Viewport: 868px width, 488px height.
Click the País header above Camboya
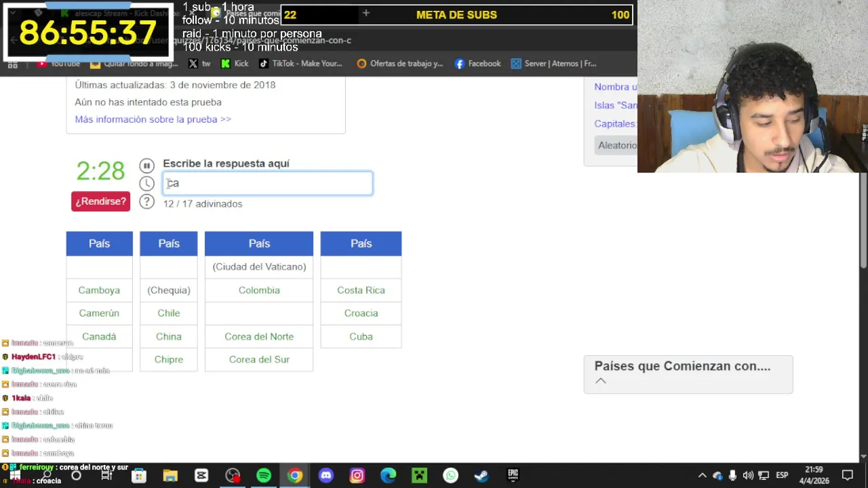99,243
